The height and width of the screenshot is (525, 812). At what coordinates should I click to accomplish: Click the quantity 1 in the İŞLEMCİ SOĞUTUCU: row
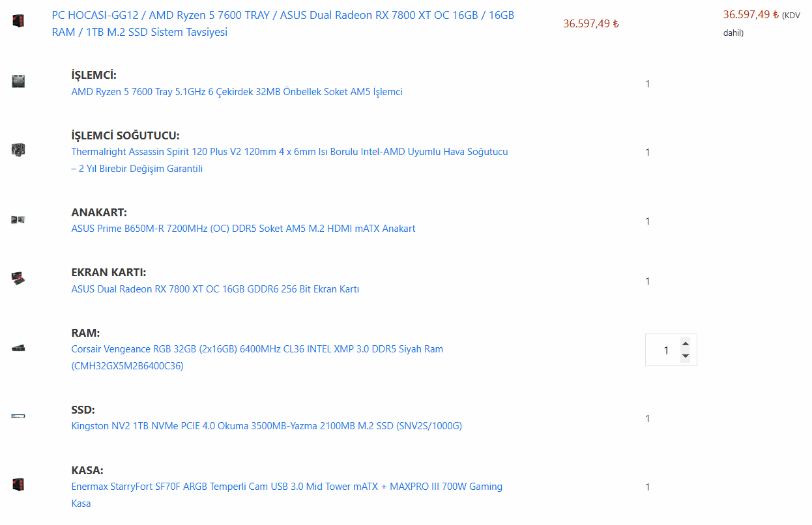pos(648,152)
